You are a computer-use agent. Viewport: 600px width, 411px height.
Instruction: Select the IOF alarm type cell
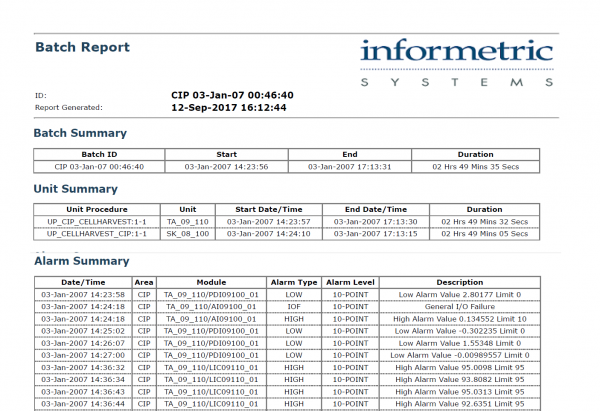(294, 307)
